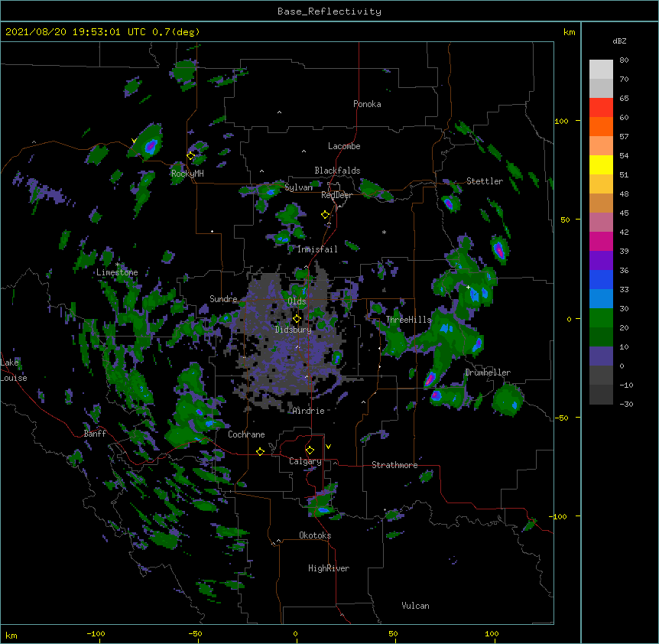Click the Ponoka city label
659x644 pixels.
[x=367, y=104]
